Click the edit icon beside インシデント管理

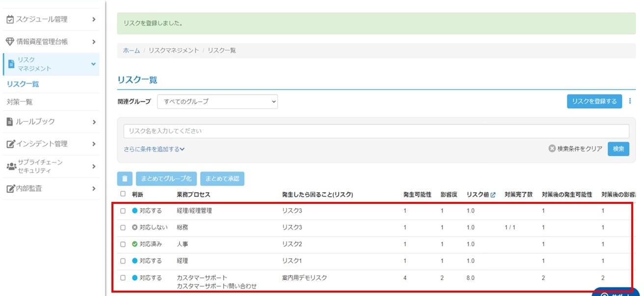coord(10,144)
